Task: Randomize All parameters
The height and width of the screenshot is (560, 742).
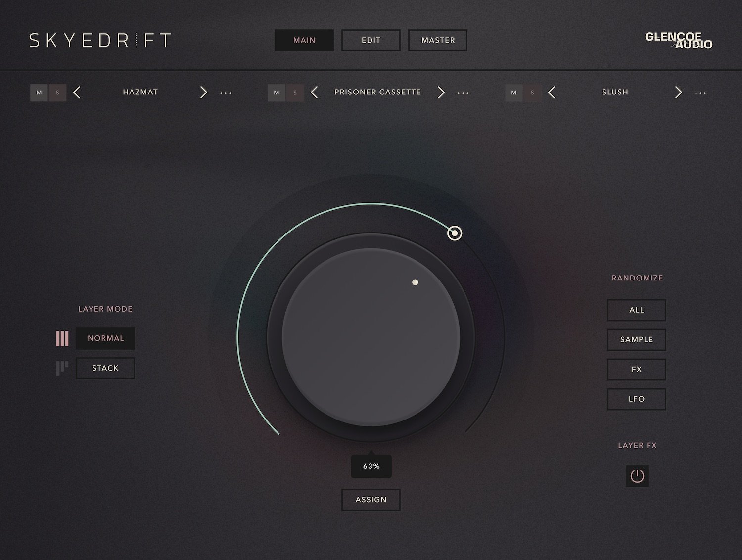Action: click(637, 310)
